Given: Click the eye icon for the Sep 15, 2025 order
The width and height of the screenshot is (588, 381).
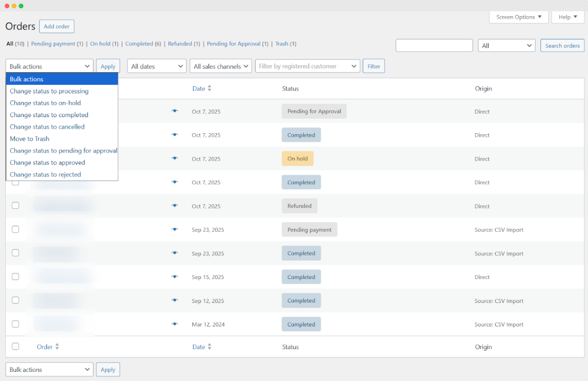Looking at the screenshot, I should pyautogui.click(x=175, y=277).
